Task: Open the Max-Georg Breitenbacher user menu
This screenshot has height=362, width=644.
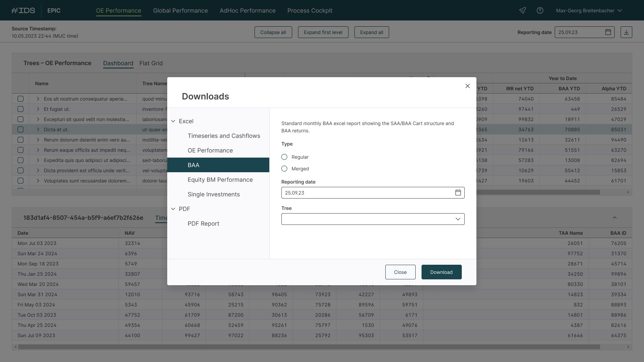Action: pyautogui.click(x=589, y=10)
